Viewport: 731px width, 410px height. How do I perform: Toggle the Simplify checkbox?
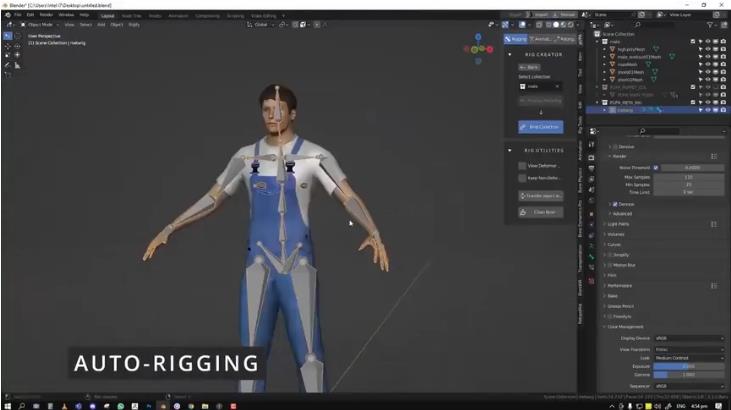(x=610, y=255)
